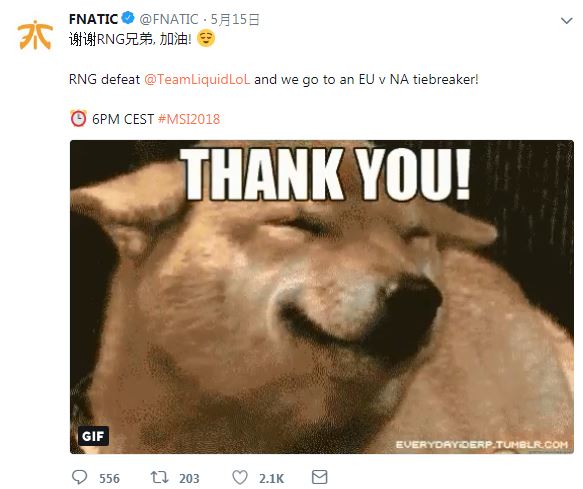Click the relieved face emoji
This screenshot has width=583, height=489.
[x=206, y=38]
